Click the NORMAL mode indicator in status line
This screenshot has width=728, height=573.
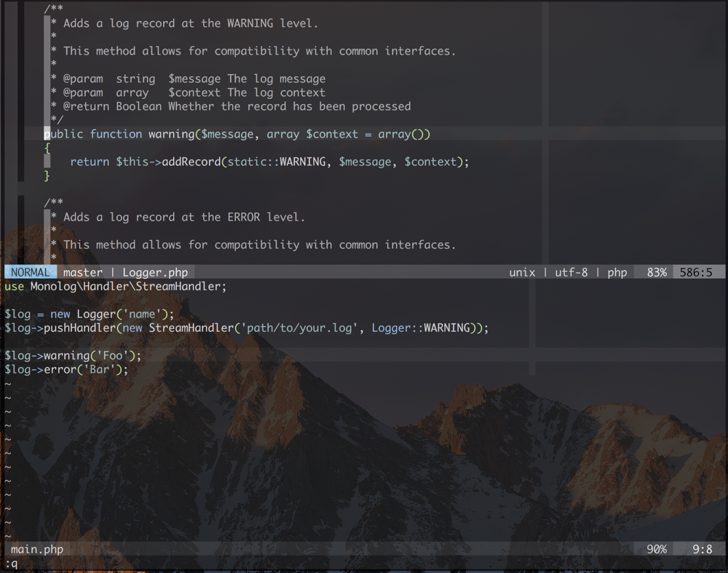tap(30, 272)
